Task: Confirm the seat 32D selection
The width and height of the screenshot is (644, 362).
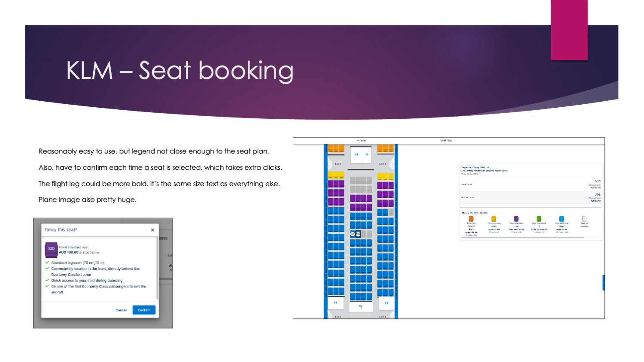Action: pos(144,310)
